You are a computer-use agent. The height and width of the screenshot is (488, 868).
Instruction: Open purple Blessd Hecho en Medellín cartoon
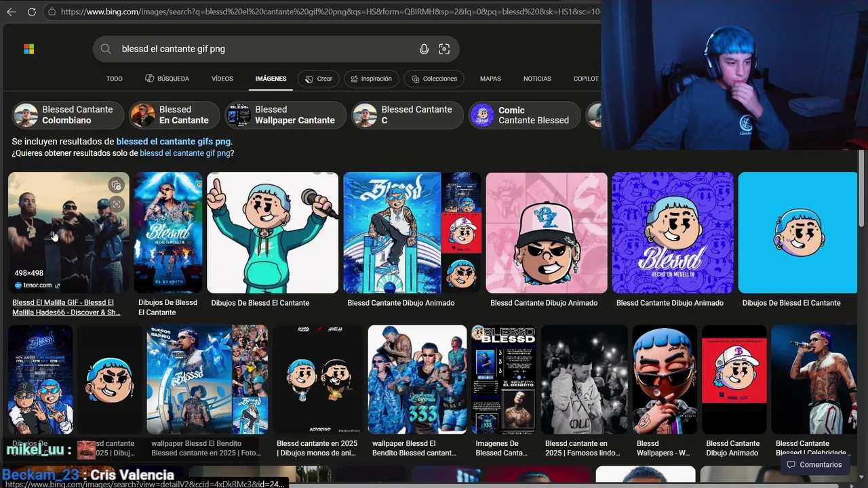pyautogui.click(x=673, y=232)
